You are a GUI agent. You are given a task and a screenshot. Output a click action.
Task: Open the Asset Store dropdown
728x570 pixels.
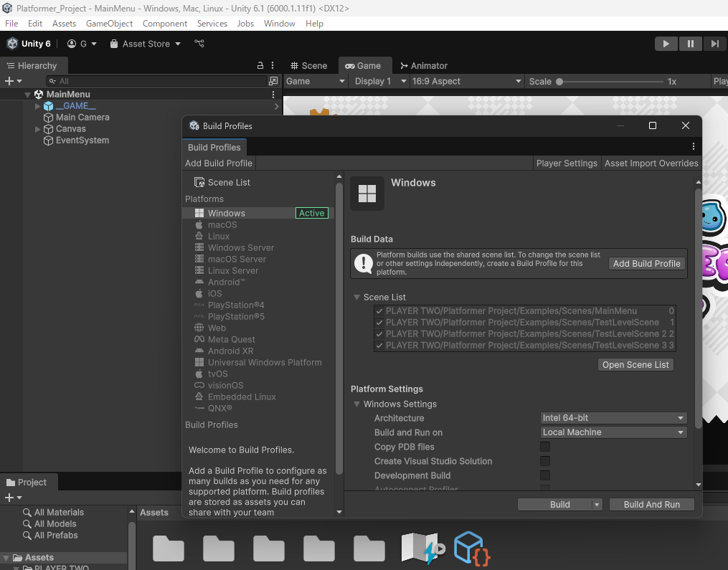[x=146, y=44]
